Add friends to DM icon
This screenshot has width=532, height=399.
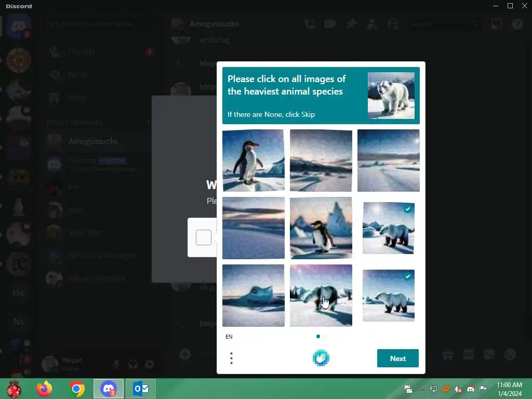coord(372,24)
